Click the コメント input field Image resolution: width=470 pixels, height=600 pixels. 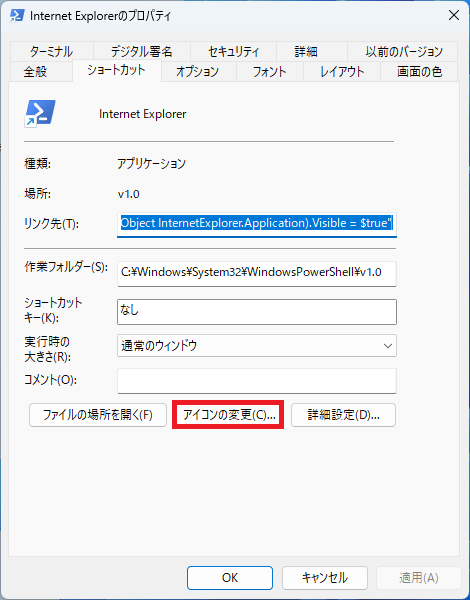click(x=257, y=381)
